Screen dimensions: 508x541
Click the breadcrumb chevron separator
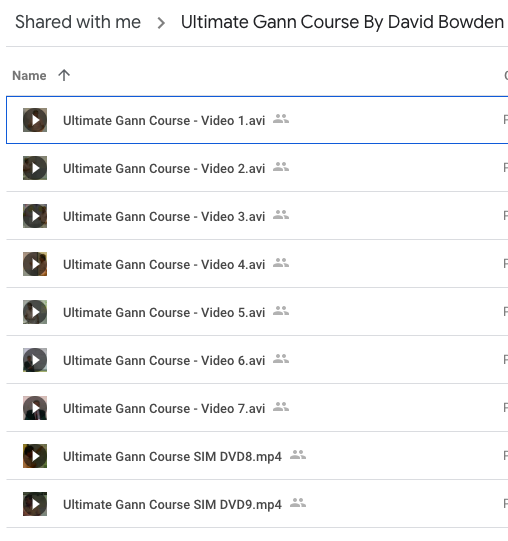pos(161,23)
